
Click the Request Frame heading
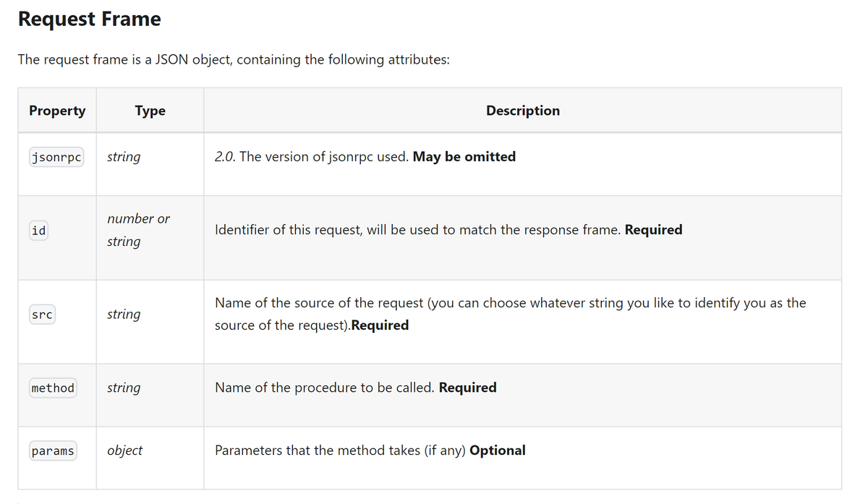[90, 19]
